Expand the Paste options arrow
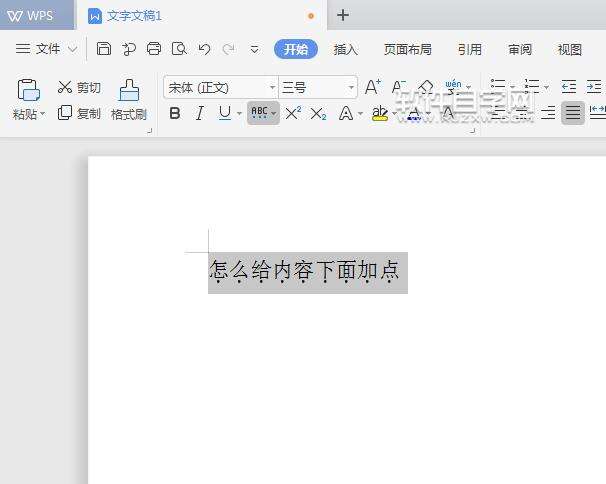606x484 pixels. pyautogui.click(x=43, y=115)
